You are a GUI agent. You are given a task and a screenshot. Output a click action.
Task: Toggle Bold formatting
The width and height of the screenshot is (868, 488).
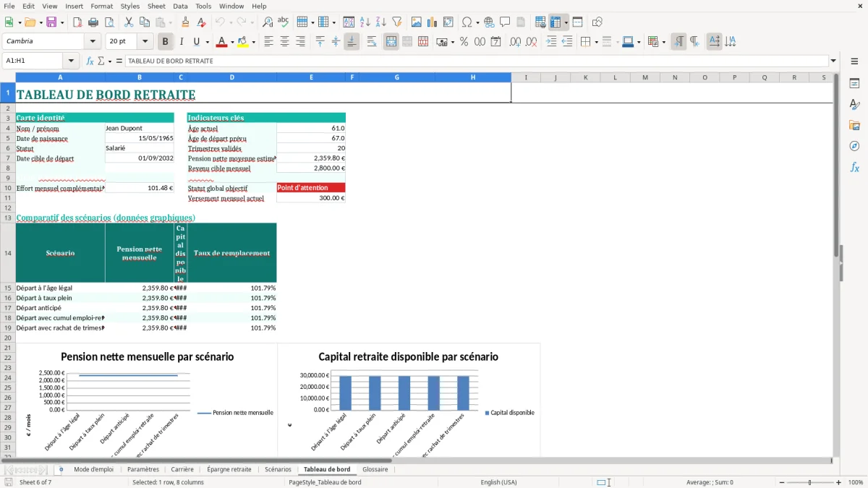165,42
